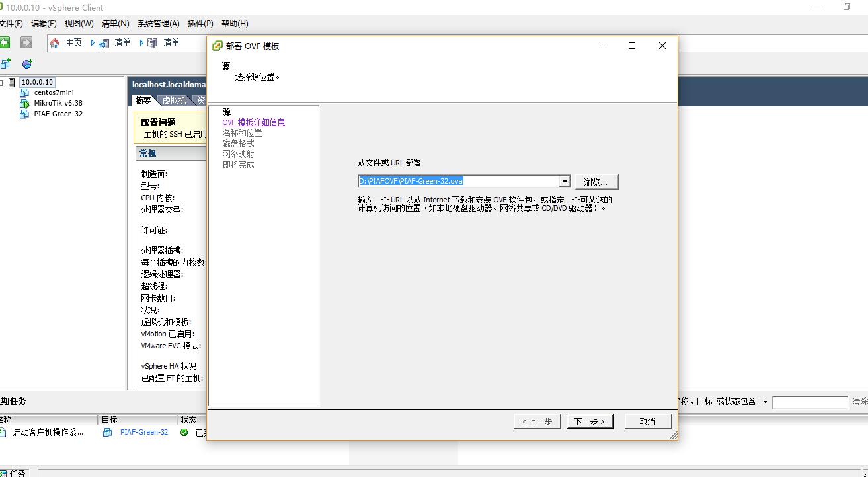Open the 视图(W) menu

pyautogui.click(x=79, y=24)
